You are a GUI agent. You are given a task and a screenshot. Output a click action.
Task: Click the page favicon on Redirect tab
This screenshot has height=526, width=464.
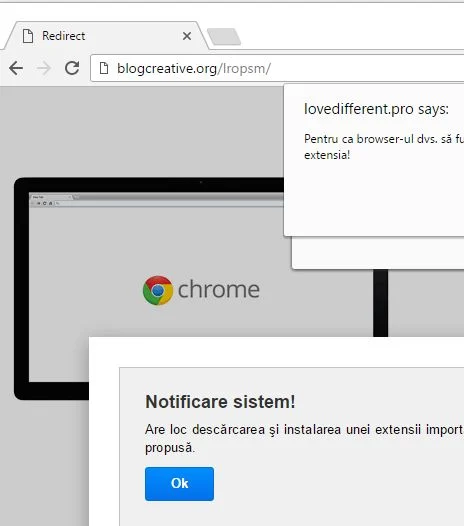tap(28, 36)
